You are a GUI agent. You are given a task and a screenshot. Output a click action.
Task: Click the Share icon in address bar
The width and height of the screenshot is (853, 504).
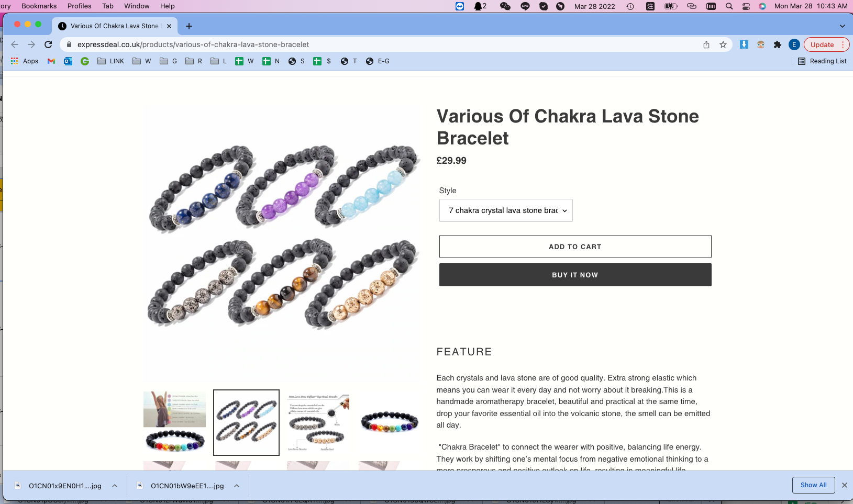click(706, 44)
